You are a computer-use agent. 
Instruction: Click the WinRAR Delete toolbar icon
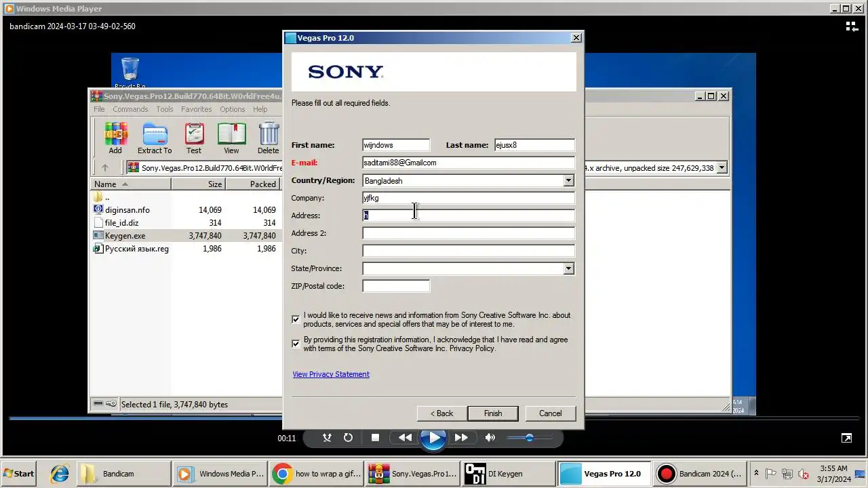coord(269,138)
